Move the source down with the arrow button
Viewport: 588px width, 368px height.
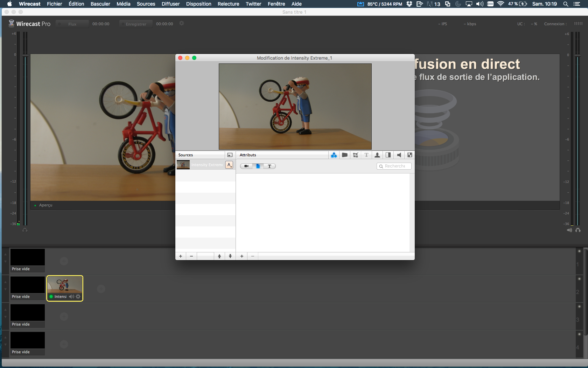[230, 256]
